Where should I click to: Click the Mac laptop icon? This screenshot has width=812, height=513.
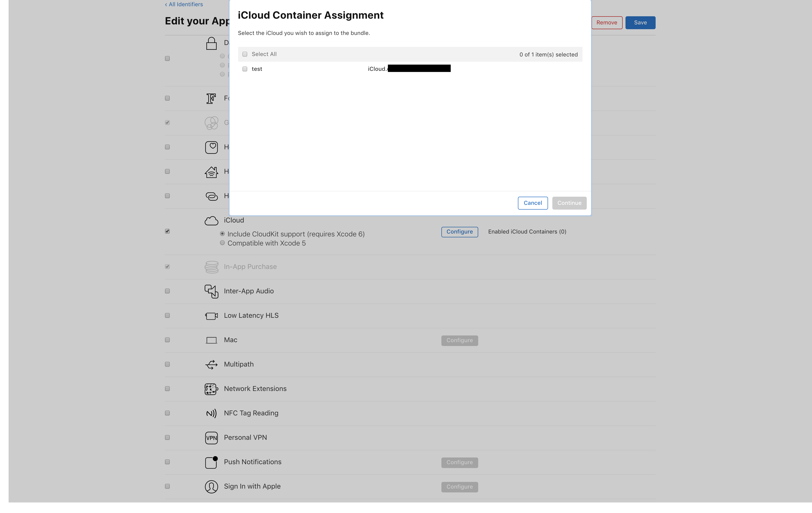tap(211, 340)
